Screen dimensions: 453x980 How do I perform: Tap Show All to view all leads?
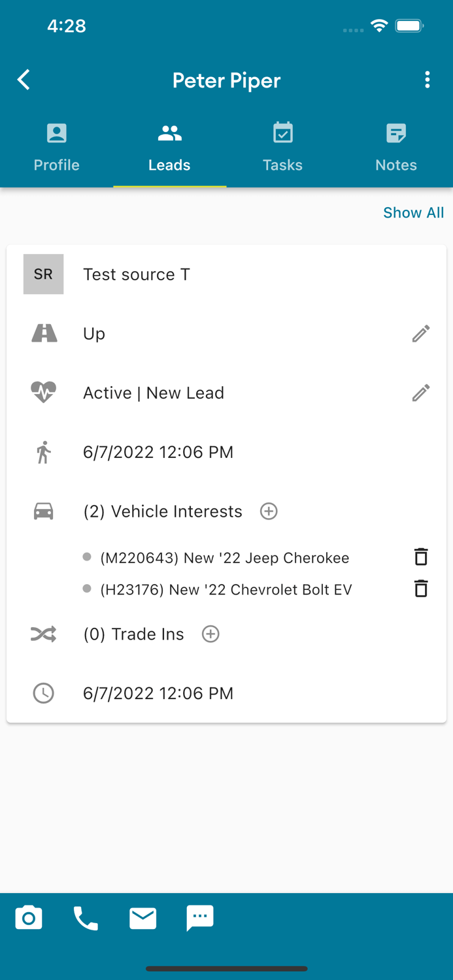[413, 212]
